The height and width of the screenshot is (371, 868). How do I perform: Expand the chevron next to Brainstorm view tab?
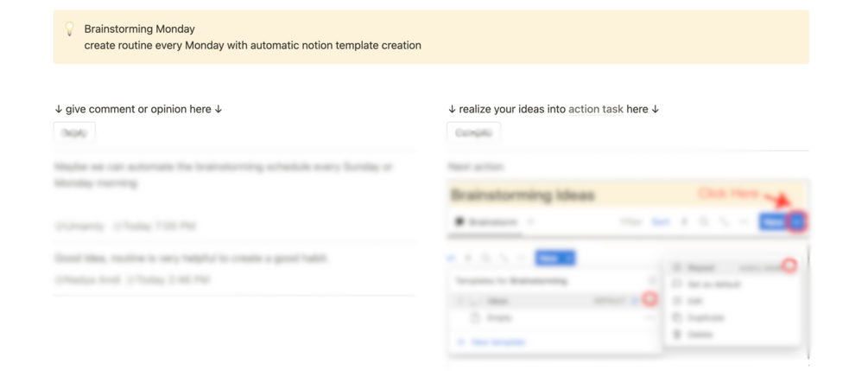pyautogui.click(x=529, y=222)
